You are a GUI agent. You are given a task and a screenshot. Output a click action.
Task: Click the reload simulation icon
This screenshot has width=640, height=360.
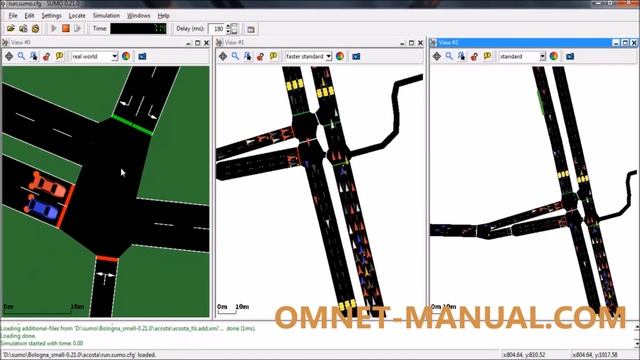pyautogui.click(x=36, y=29)
